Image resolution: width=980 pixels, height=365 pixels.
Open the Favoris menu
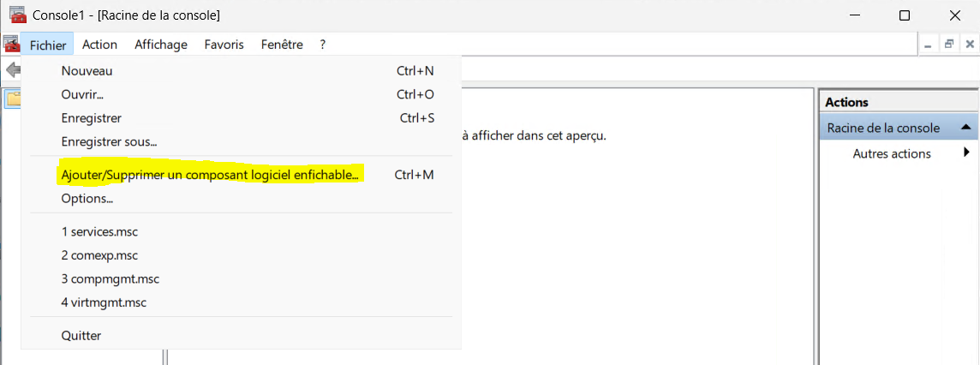point(224,45)
